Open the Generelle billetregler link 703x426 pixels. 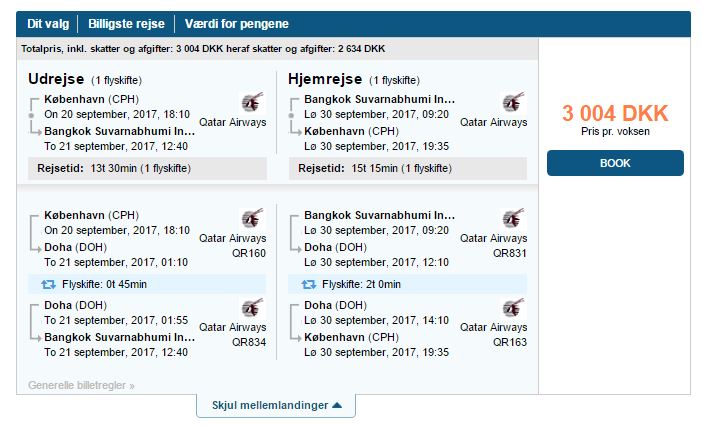coord(81,385)
